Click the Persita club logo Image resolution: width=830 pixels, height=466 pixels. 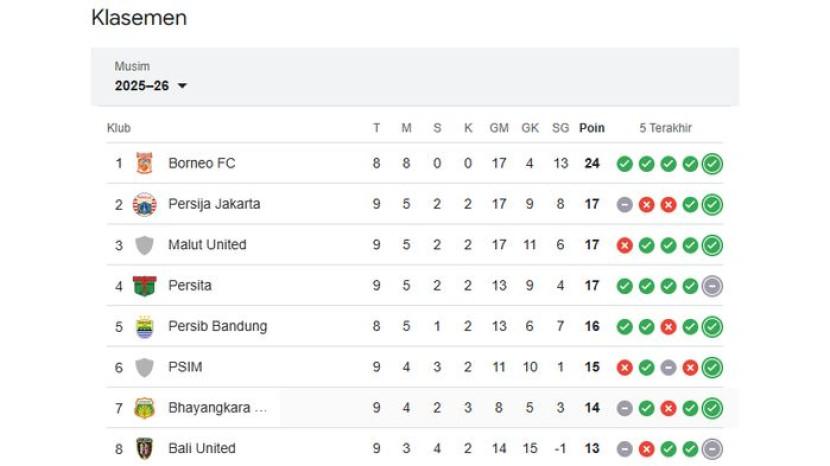point(145,286)
